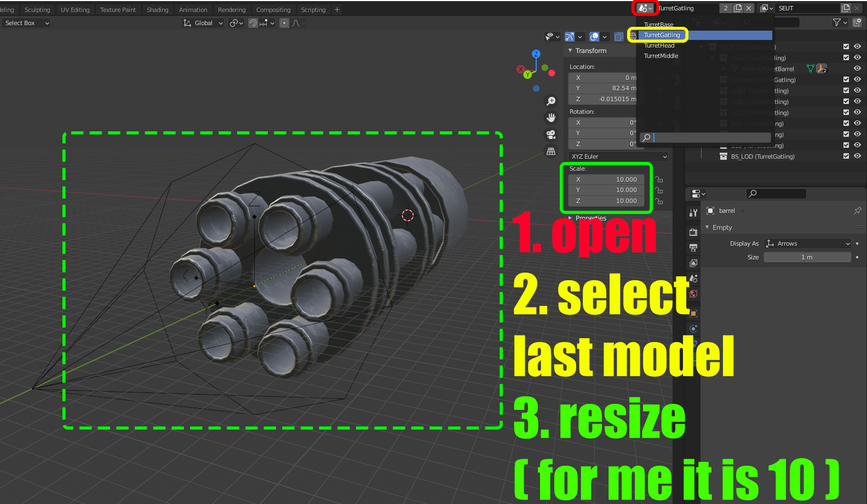Click the view layer browse icon

point(767,8)
